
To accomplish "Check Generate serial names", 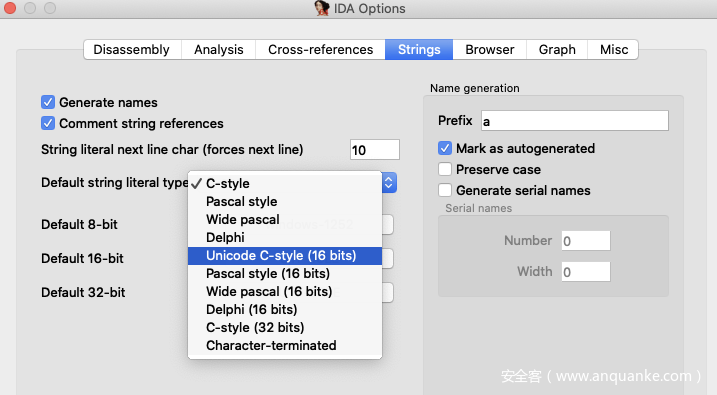I will 445,190.
